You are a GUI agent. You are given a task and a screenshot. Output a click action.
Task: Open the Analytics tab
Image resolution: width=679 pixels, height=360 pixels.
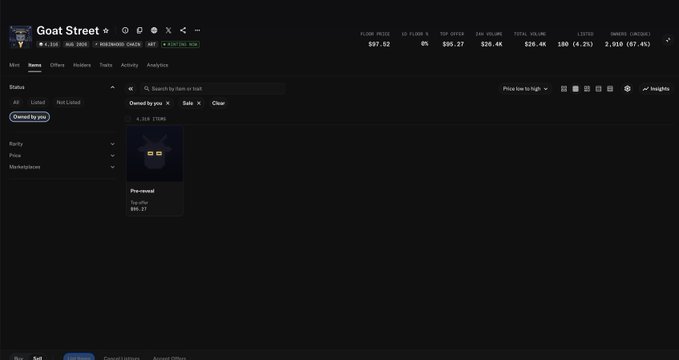pyautogui.click(x=157, y=65)
